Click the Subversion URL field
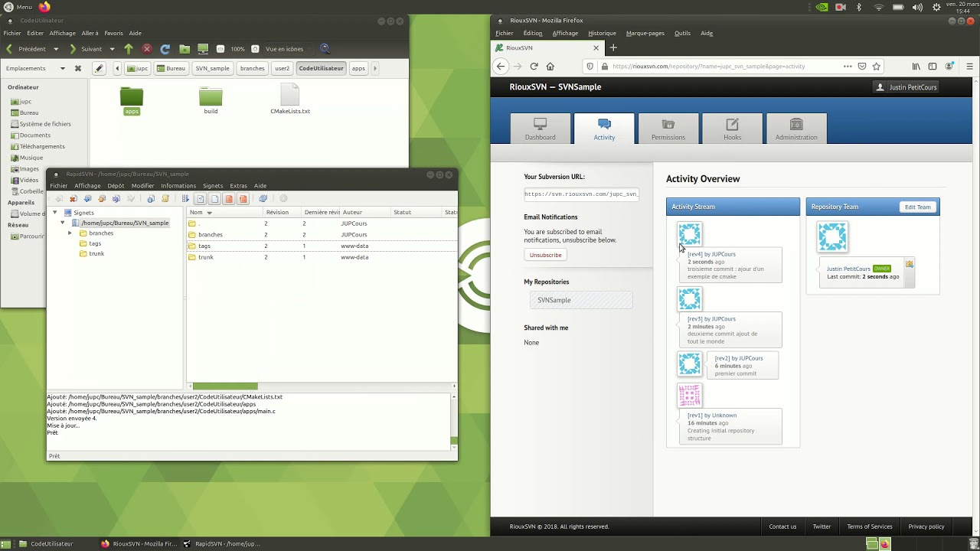980x551 pixels. [x=581, y=194]
